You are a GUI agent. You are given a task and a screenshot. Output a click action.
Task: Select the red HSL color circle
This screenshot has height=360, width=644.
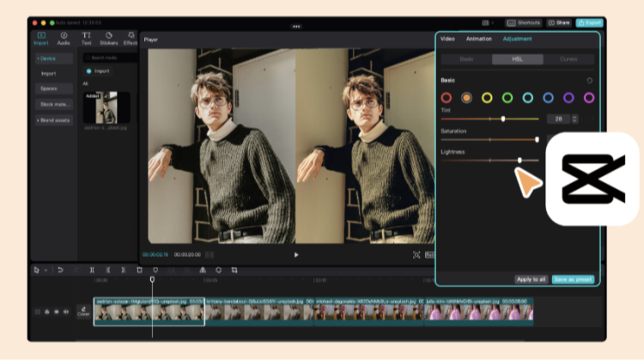point(446,98)
